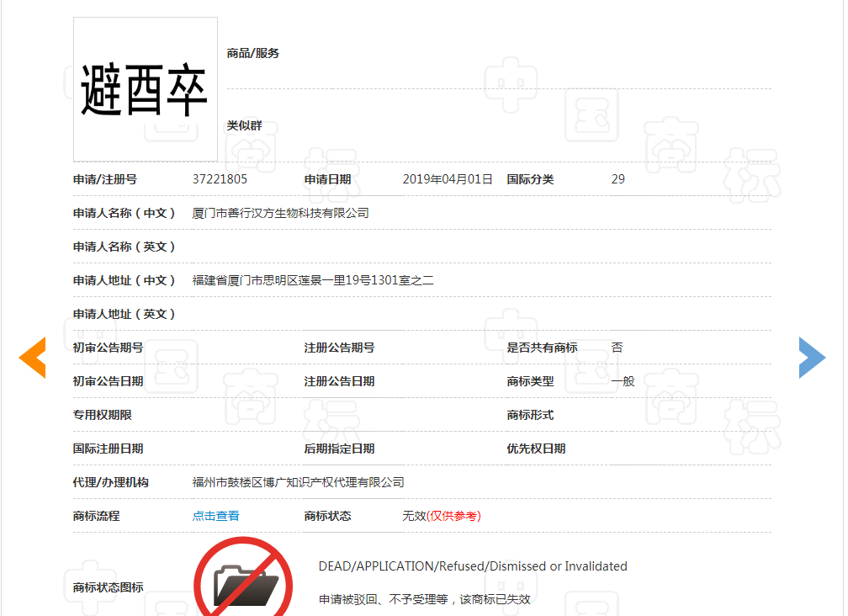Select the DEAD/APPLICATION/Refused status description
Image resolution: width=848 pixels, height=616 pixels.
(472, 566)
